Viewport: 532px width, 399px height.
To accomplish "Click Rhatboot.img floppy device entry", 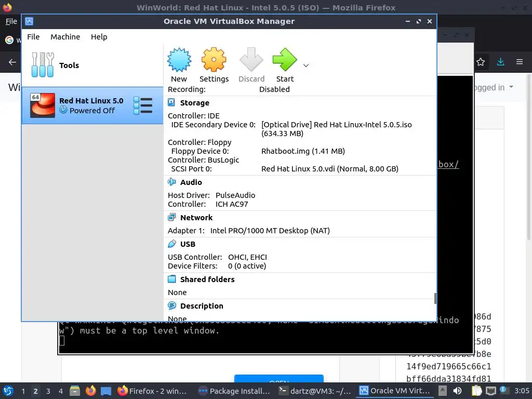I will (x=303, y=151).
